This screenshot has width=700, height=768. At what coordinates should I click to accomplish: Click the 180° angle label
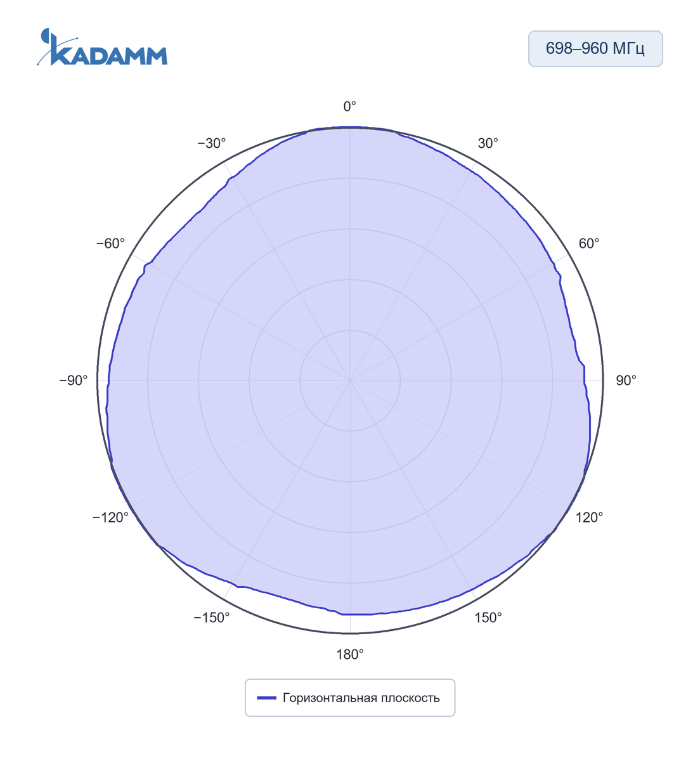[350, 654]
